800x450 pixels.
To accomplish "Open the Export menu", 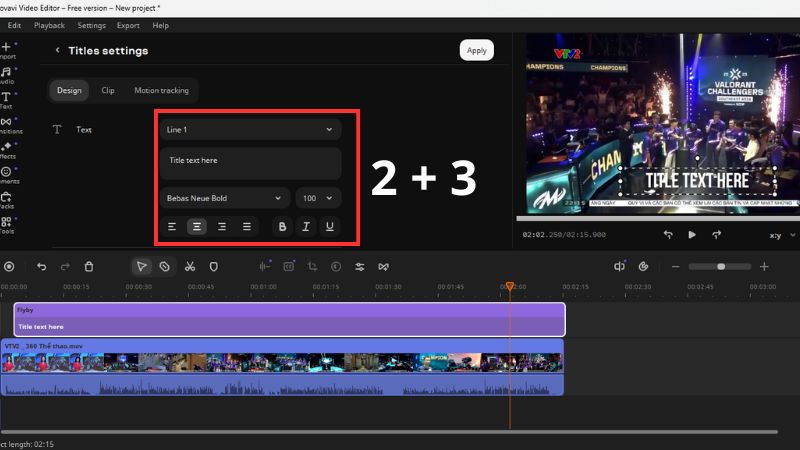I will (128, 25).
